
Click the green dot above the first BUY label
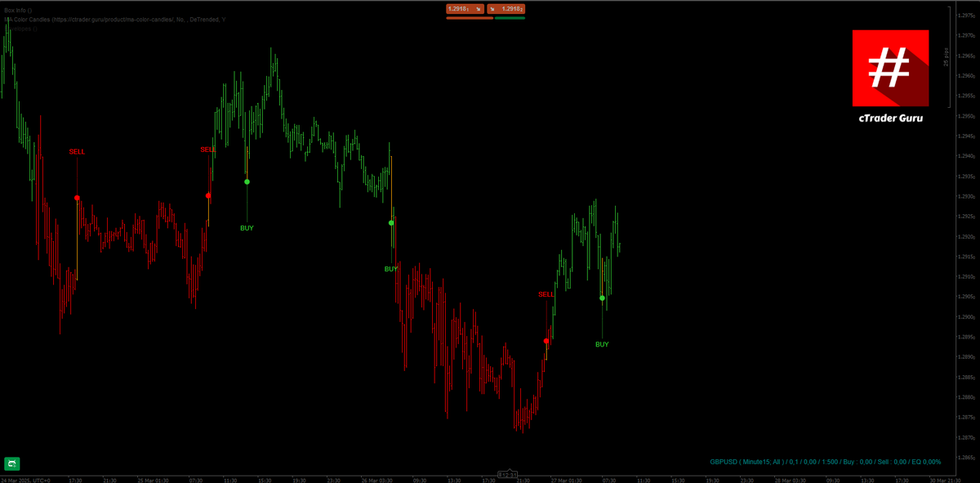point(247,181)
